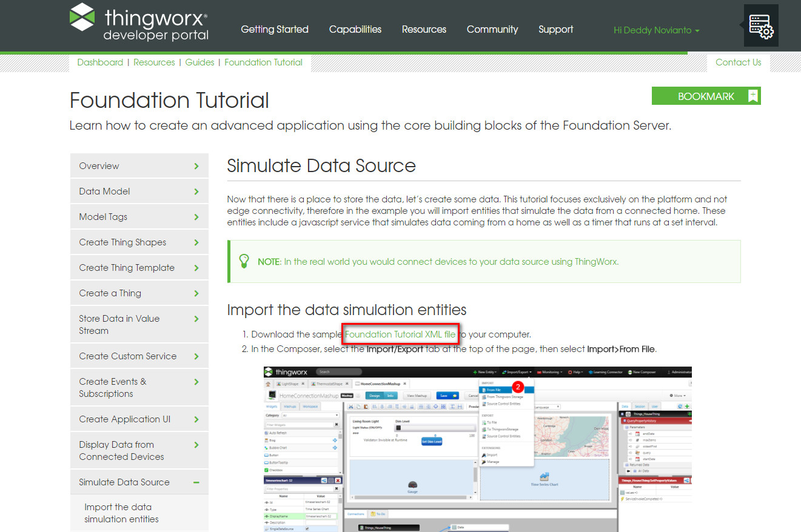Expand the Create Custom Service chevron
Image resolution: width=801 pixels, height=532 pixels.
coord(196,356)
